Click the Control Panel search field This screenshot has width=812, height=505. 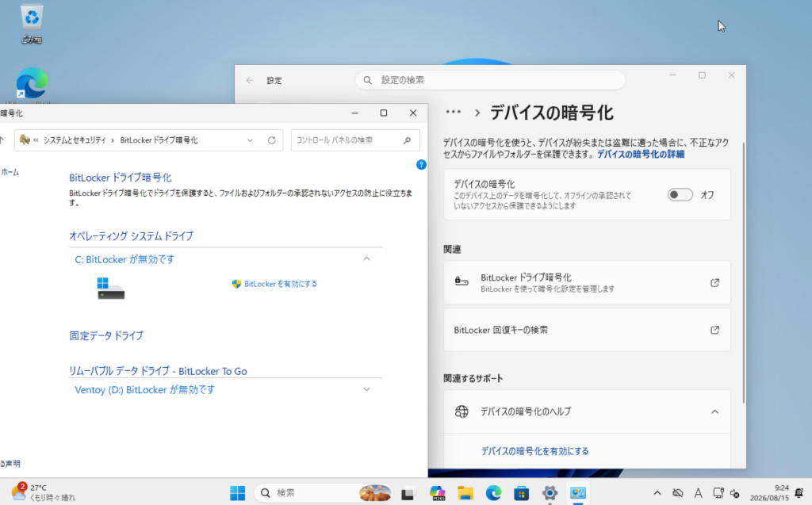point(354,140)
